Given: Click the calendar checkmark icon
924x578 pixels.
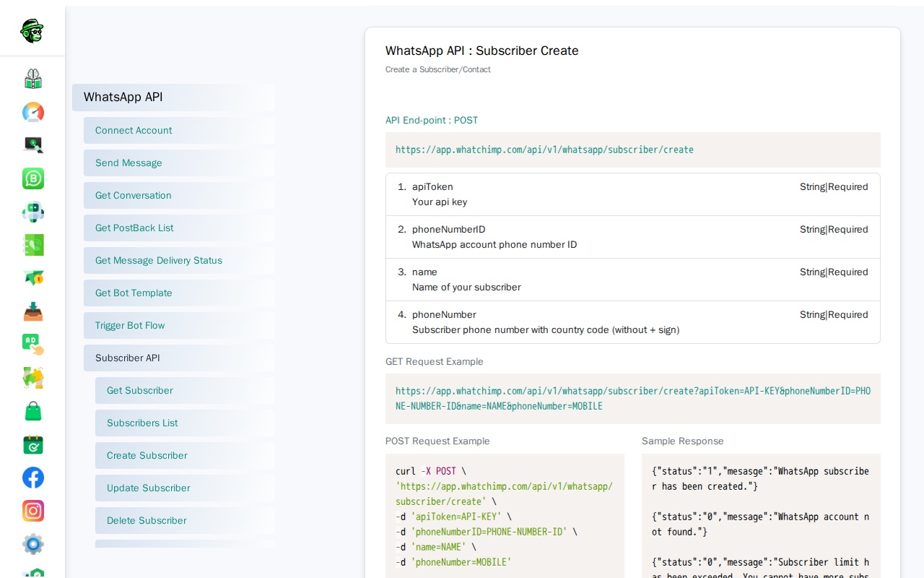Looking at the screenshot, I should point(33,444).
